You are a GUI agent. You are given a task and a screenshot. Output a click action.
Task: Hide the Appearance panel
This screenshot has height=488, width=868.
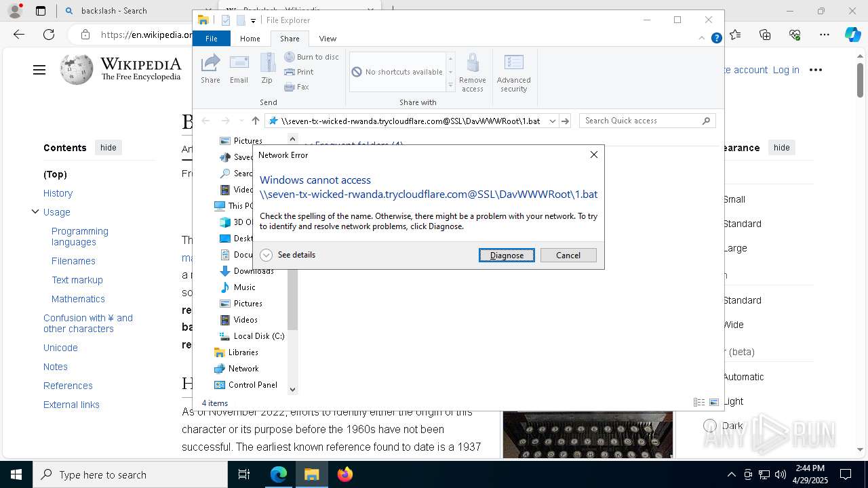(782, 147)
